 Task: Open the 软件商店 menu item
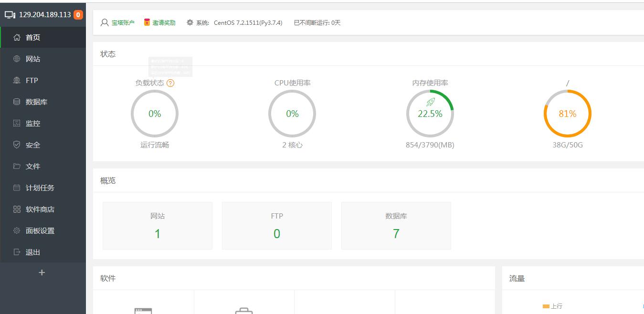click(x=40, y=209)
